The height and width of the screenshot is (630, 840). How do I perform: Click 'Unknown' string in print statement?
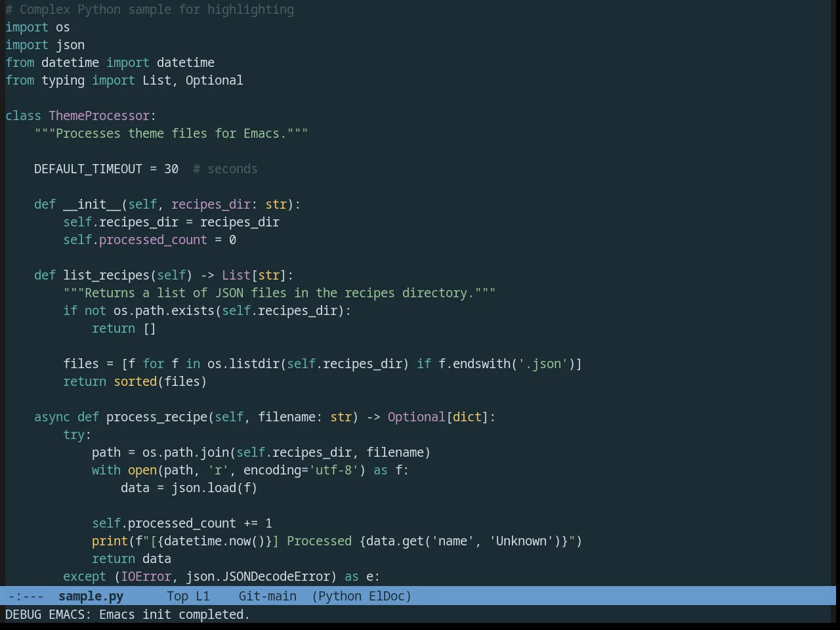(521, 541)
